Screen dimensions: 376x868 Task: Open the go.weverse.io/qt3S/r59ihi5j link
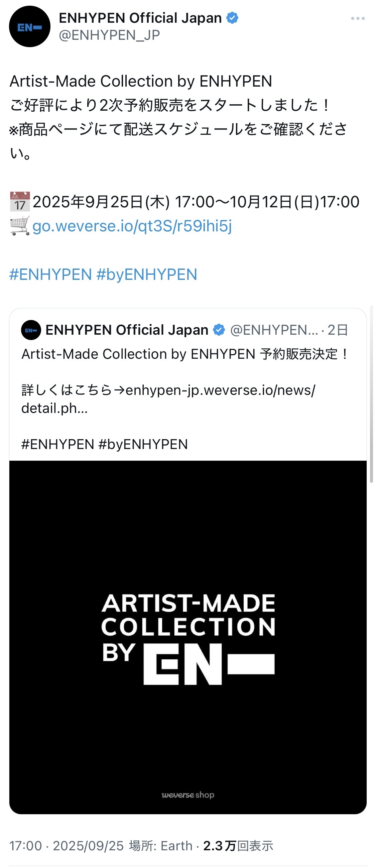coord(132,226)
